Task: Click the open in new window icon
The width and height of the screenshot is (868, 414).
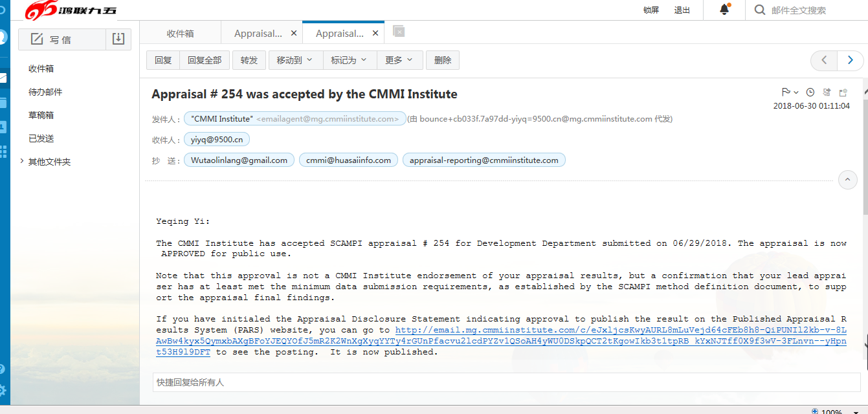Action: [843, 93]
